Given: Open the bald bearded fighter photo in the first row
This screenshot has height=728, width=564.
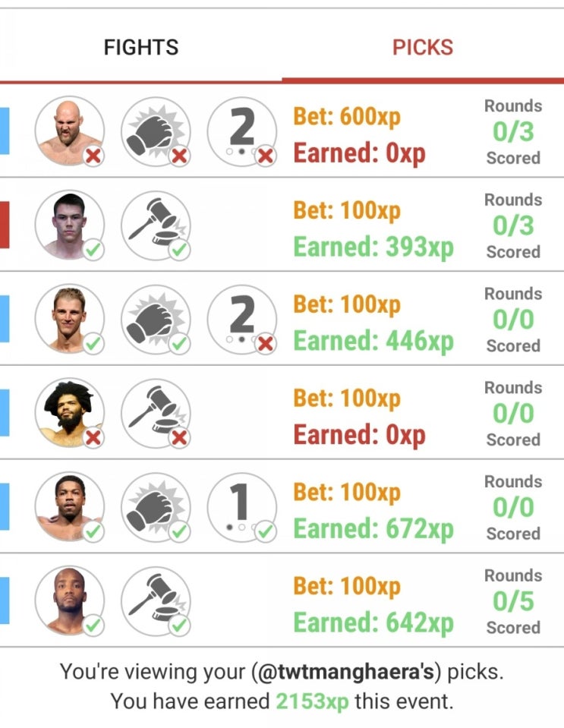Looking at the screenshot, I should click(70, 131).
